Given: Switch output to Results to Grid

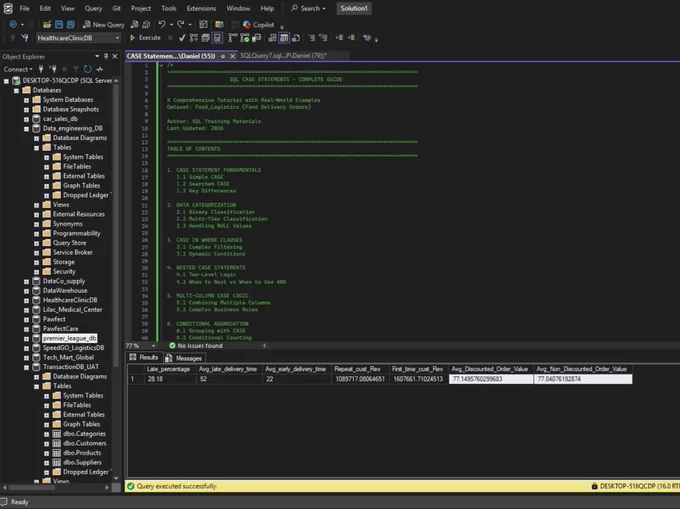Looking at the screenshot, I should [284, 38].
